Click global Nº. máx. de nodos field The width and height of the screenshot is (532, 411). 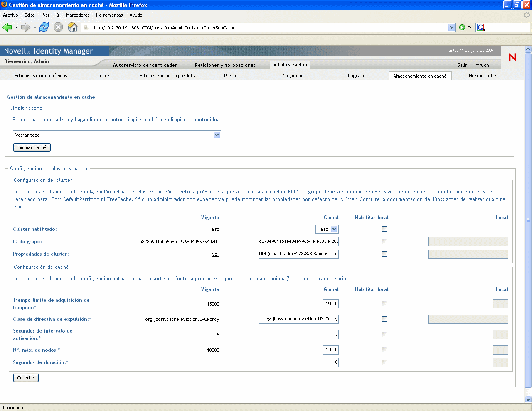tap(331, 350)
